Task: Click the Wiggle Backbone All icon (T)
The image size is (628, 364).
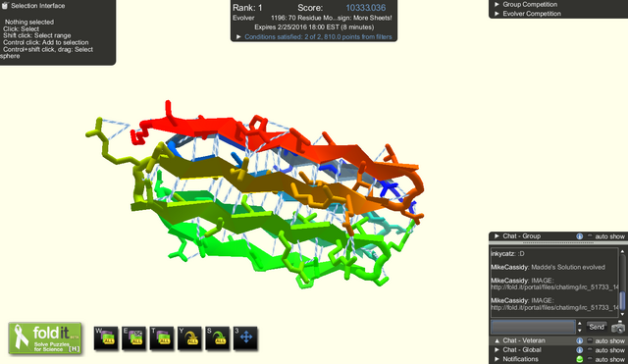Action: pyautogui.click(x=162, y=338)
